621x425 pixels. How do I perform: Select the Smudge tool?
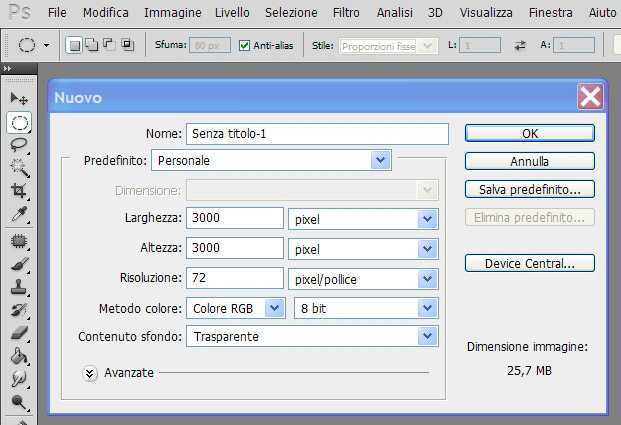pos(19,379)
